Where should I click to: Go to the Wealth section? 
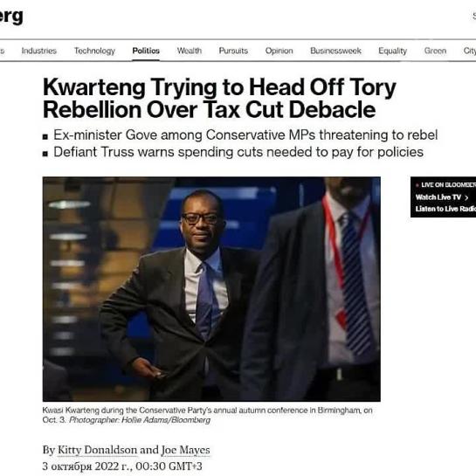click(190, 51)
